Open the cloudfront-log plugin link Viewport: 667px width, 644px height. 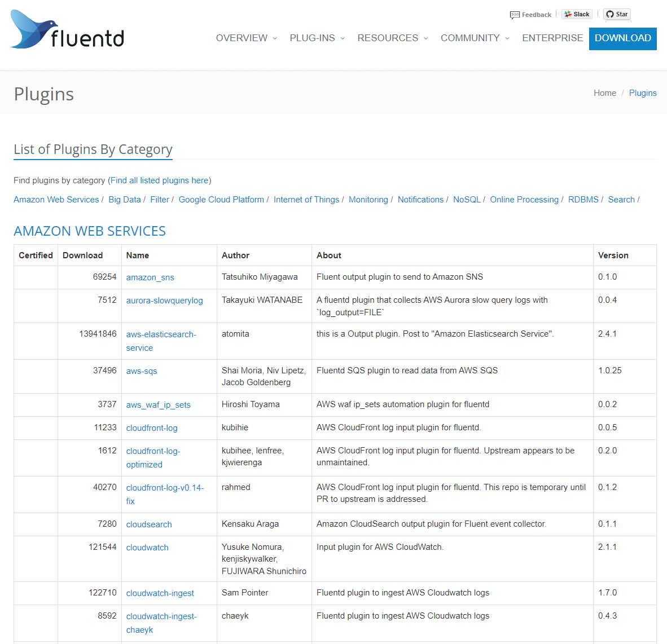(152, 427)
